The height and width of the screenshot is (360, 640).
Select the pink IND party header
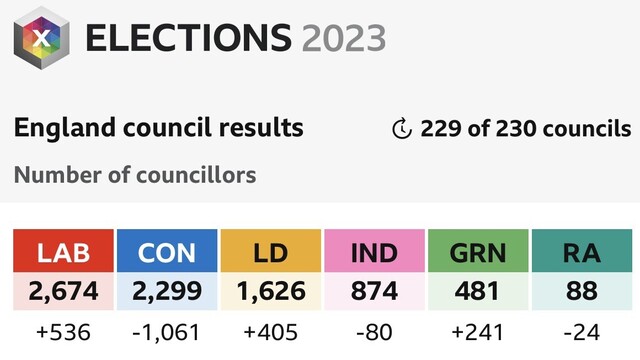point(374,251)
